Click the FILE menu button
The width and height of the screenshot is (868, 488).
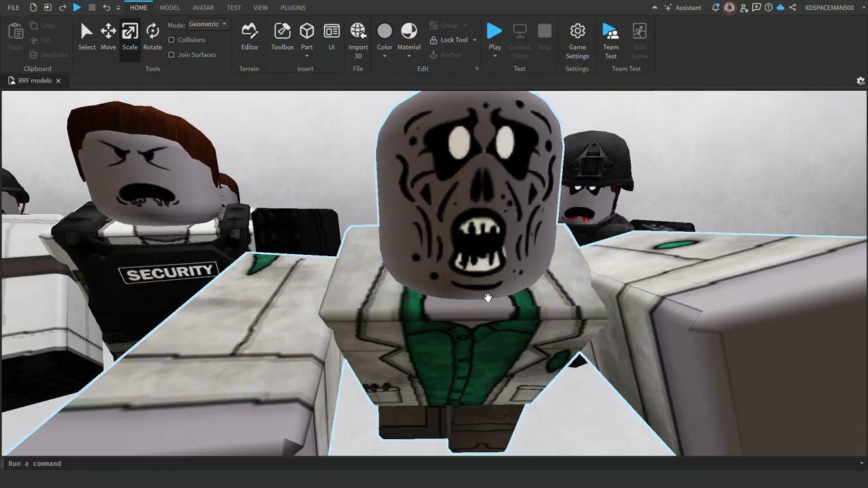pyautogui.click(x=13, y=7)
